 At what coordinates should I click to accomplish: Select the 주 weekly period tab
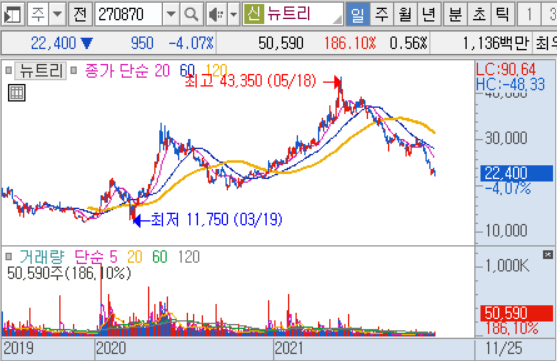tap(382, 14)
